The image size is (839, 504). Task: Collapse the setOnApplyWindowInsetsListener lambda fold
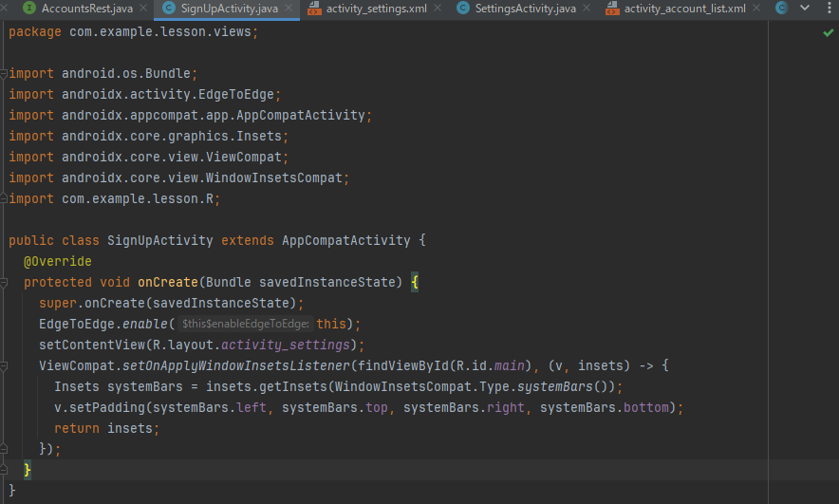click(3, 366)
